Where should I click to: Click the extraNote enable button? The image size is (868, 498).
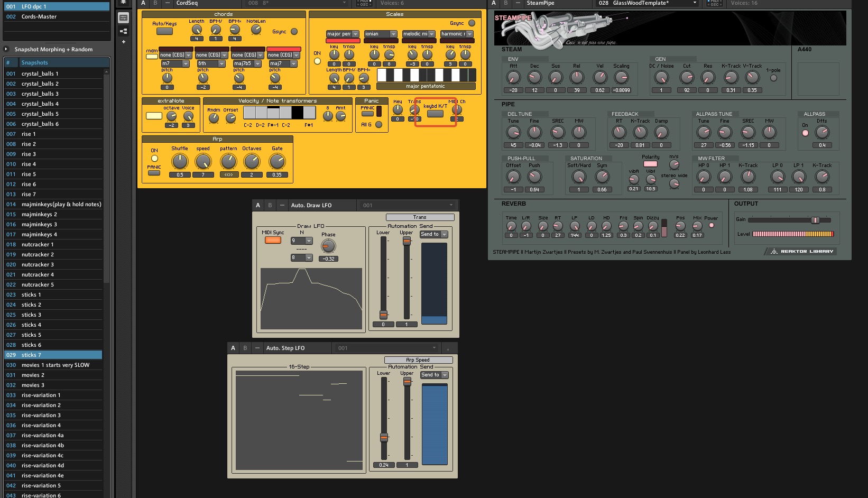154,116
